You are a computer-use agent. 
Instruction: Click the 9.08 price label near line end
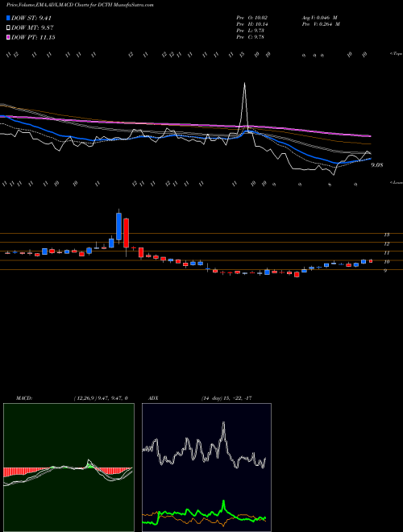coord(377,165)
